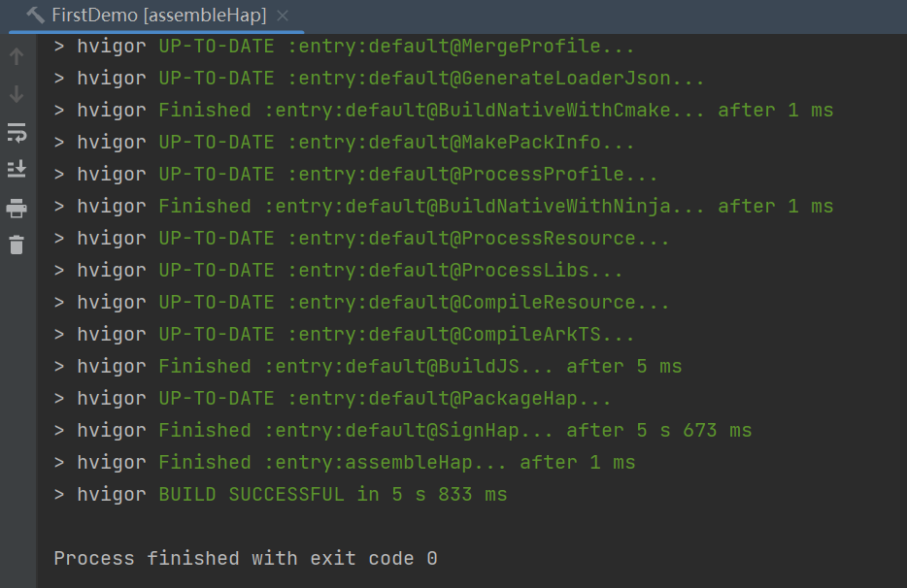Click the 'Process finished with exit code 0' line
Screen dimensions: 907x588
point(246,558)
